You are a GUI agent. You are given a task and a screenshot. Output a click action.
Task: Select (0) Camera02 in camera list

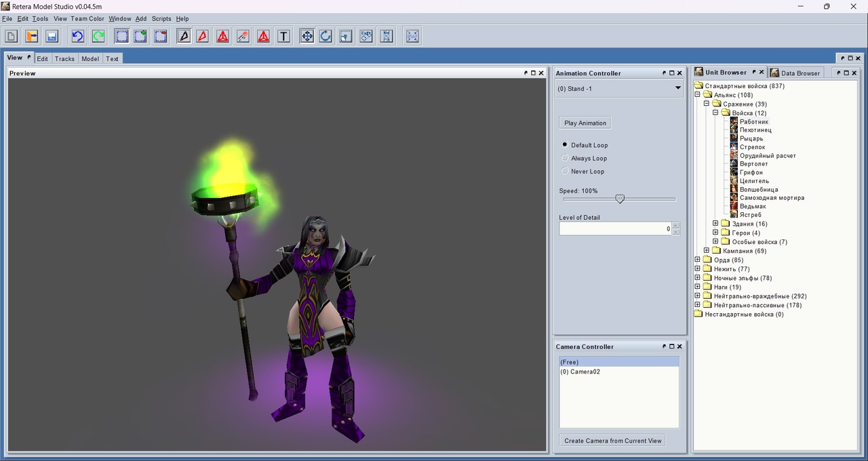click(619, 372)
